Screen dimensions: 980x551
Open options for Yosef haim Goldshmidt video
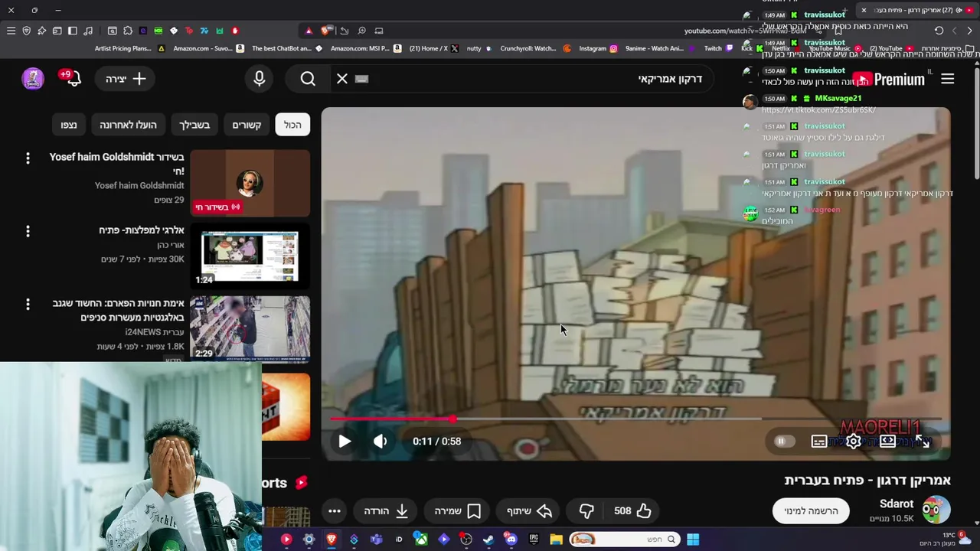coord(28,158)
